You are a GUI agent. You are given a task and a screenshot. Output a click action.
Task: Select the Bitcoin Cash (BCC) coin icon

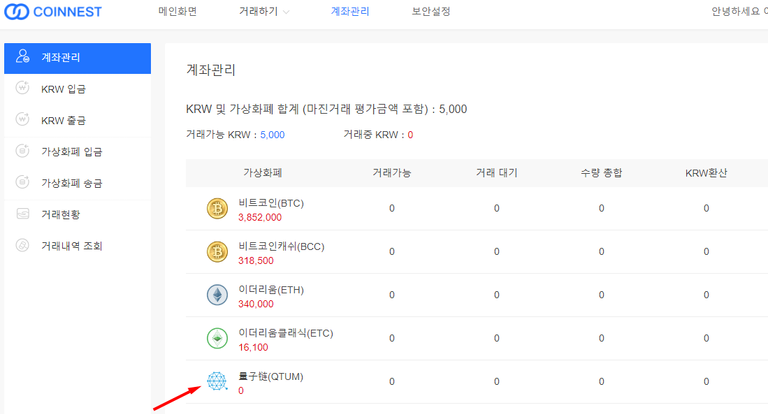point(217,252)
